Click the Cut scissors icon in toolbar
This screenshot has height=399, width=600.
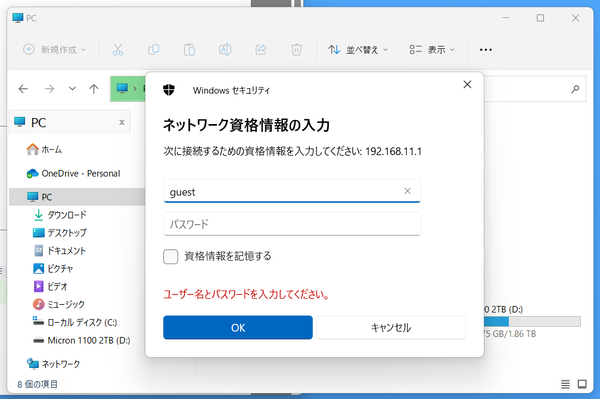click(x=118, y=50)
